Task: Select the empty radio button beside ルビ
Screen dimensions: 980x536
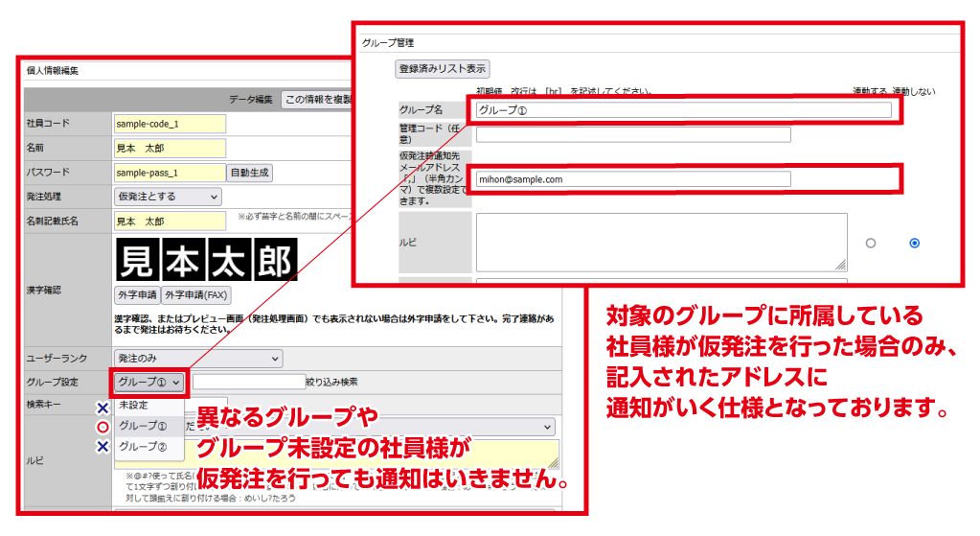Action: coord(870,244)
